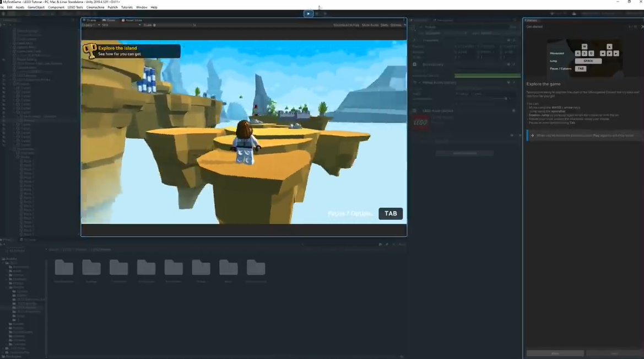Minimize the Unity window
Screen dimensions: 644x359
618,2
